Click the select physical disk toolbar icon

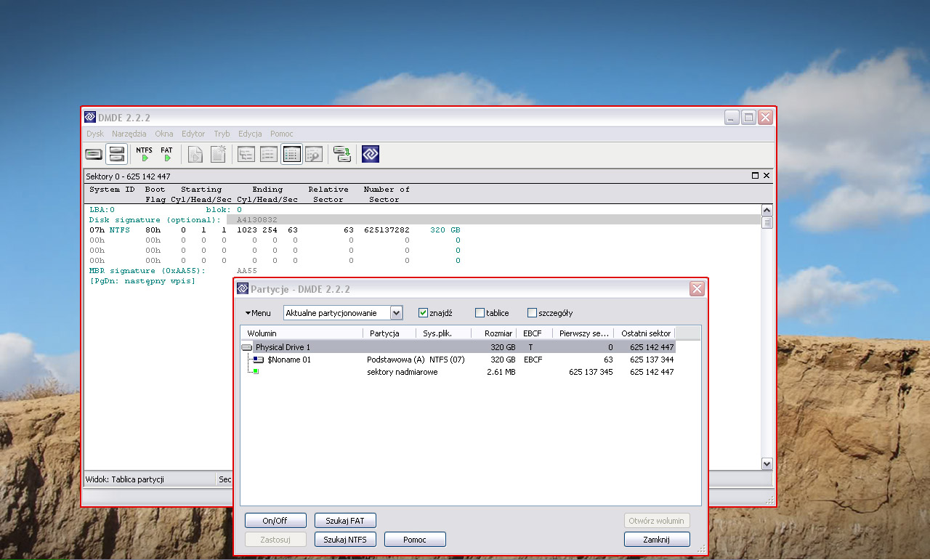[x=94, y=154]
